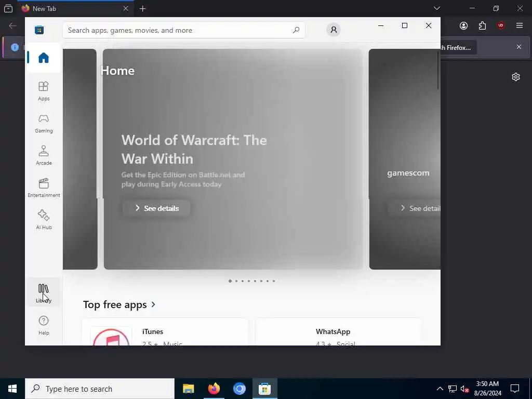See details for World of Warcraft
The height and width of the screenshot is (399, 532).
coord(156,208)
